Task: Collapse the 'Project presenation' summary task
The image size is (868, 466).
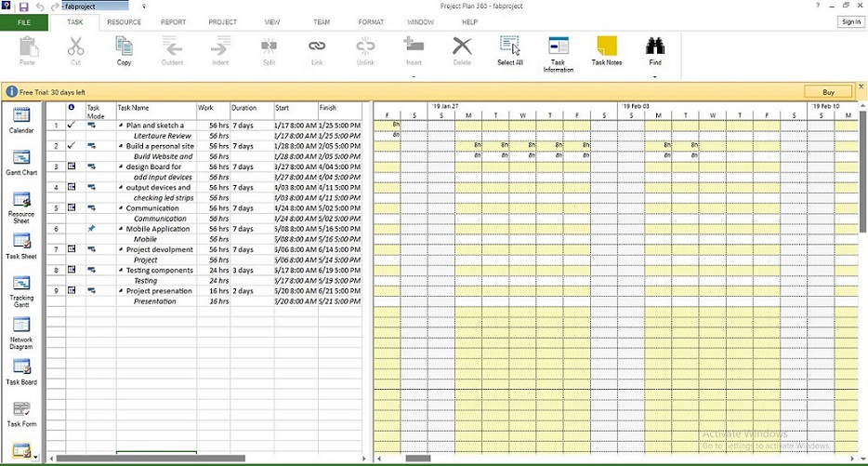Action: (121, 291)
